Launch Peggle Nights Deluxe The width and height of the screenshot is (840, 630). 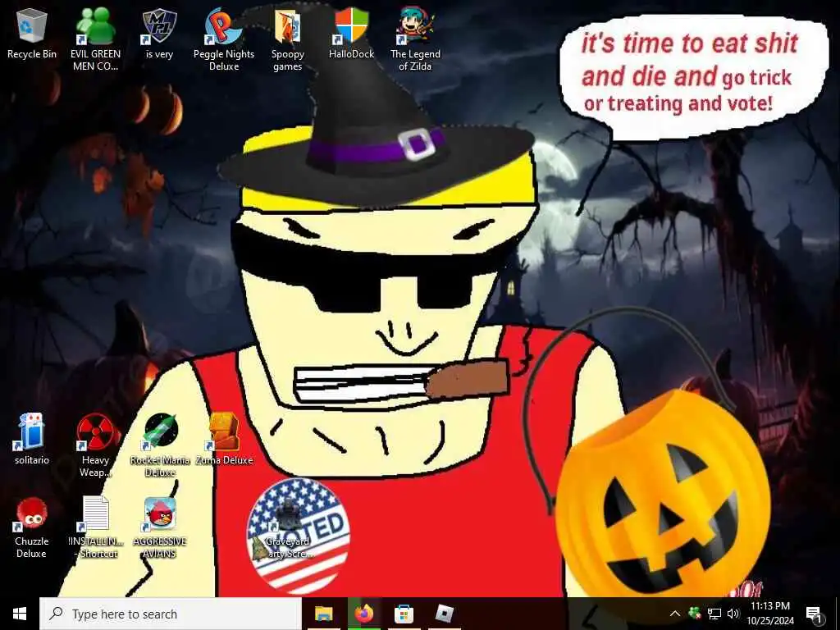pyautogui.click(x=223, y=39)
